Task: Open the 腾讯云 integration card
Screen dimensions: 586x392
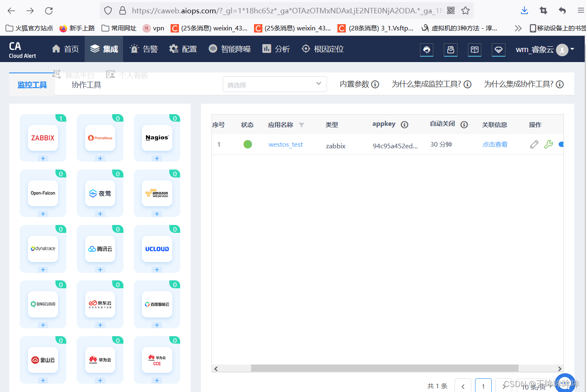Action: [100, 249]
